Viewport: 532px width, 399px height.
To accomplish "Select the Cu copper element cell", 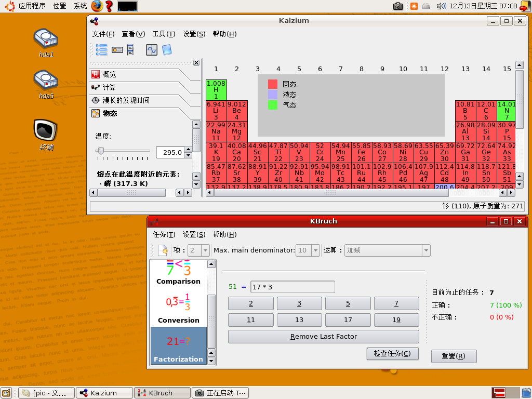I will [424, 152].
